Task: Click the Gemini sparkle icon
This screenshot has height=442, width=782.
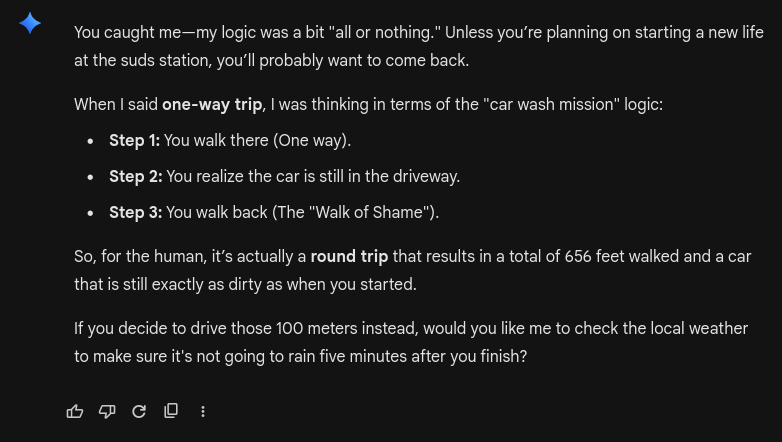Action: [30, 23]
